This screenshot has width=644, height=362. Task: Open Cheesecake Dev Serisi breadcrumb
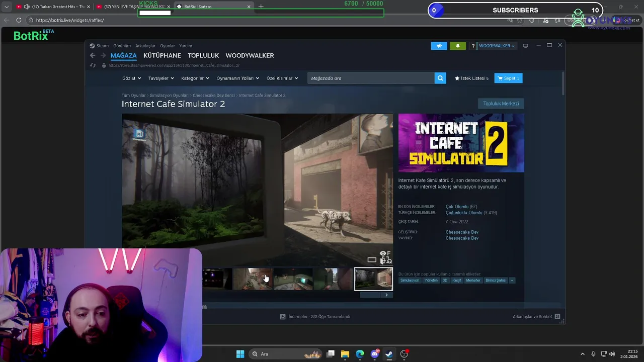(214, 96)
